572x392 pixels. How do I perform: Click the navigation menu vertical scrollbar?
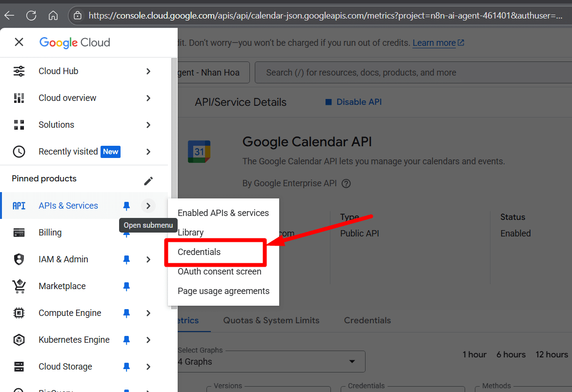click(174, 182)
